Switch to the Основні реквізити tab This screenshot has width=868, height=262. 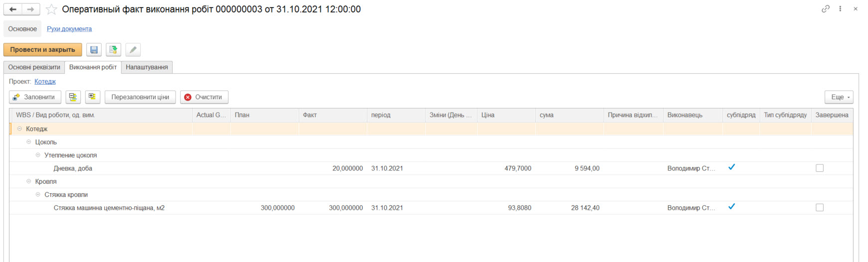(x=34, y=67)
